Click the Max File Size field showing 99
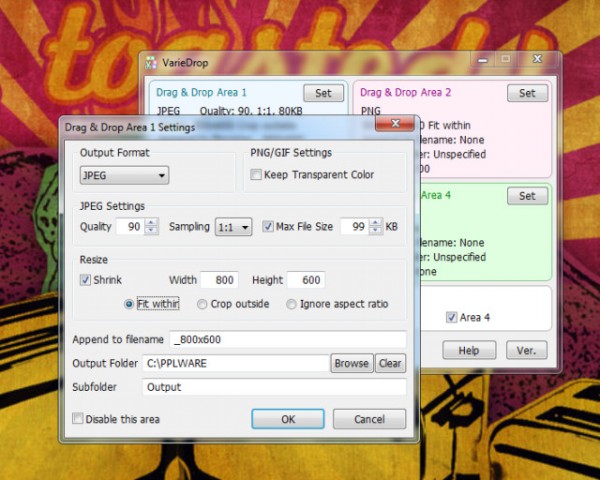The height and width of the screenshot is (480, 600). tap(355, 227)
